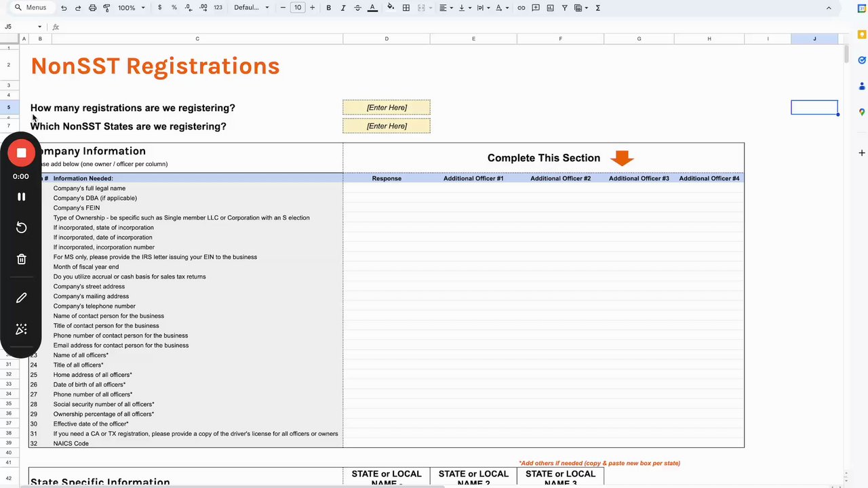The height and width of the screenshot is (488, 868).
Task: Decrease font size with minus button
Action: 283,7
